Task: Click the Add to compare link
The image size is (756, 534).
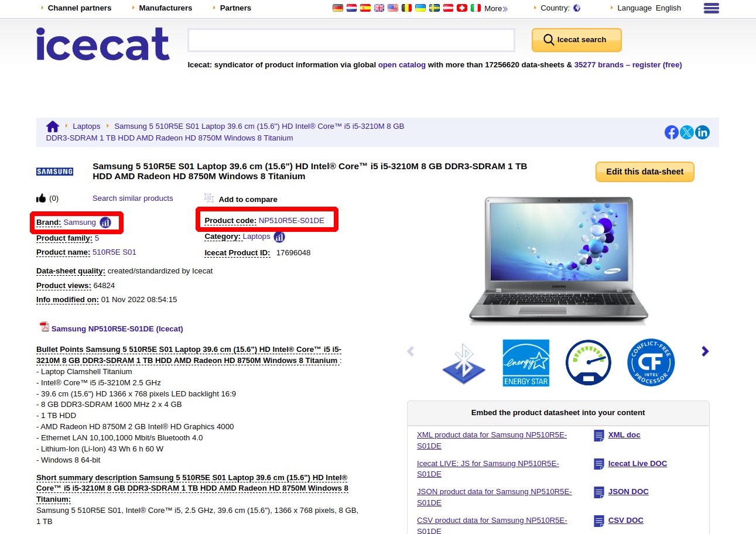Action: (248, 200)
